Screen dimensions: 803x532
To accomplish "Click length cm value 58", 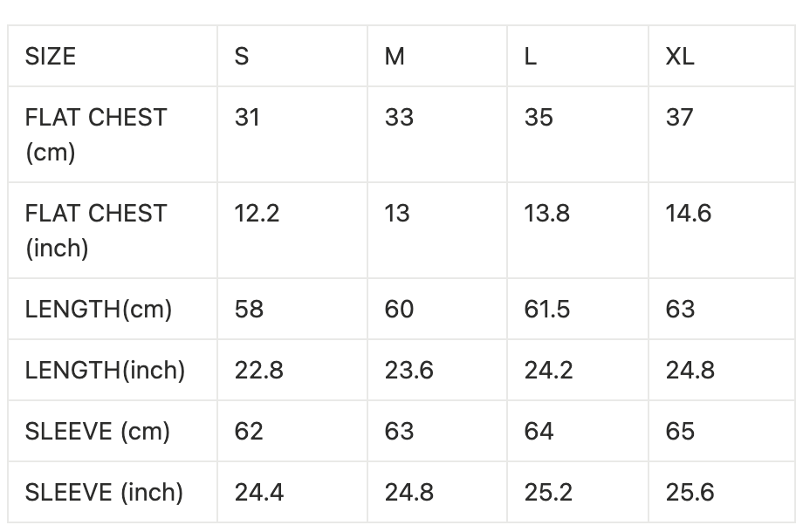I will (x=249, y=309).
